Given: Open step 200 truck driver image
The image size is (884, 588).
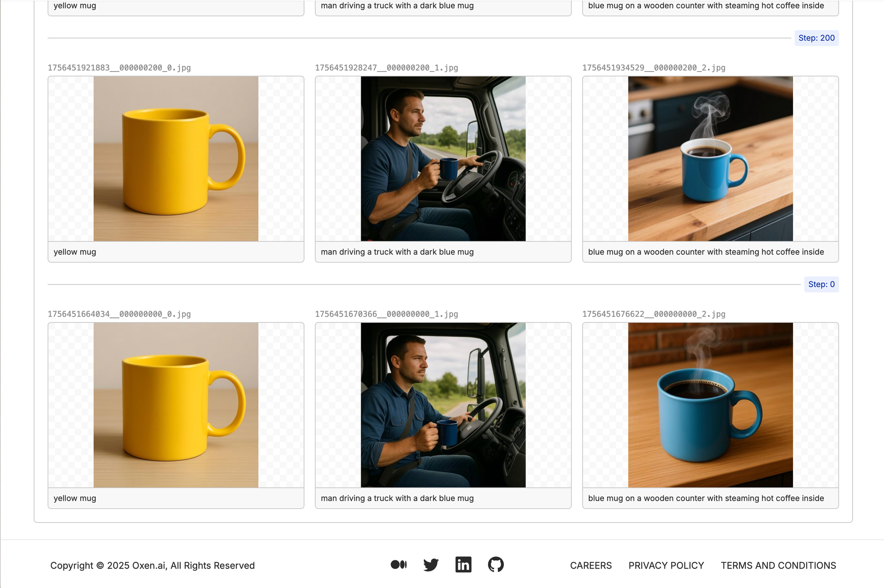Looking at the screenshot, I should coord(443,159).
